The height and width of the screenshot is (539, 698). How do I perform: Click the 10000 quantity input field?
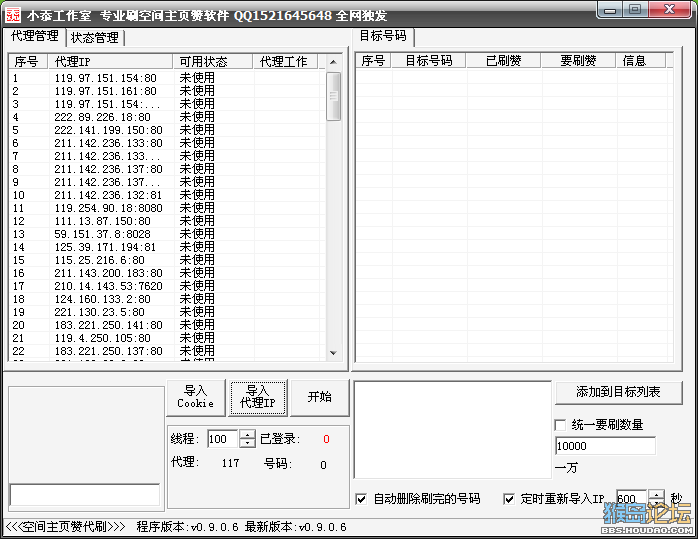coord(605,446)
